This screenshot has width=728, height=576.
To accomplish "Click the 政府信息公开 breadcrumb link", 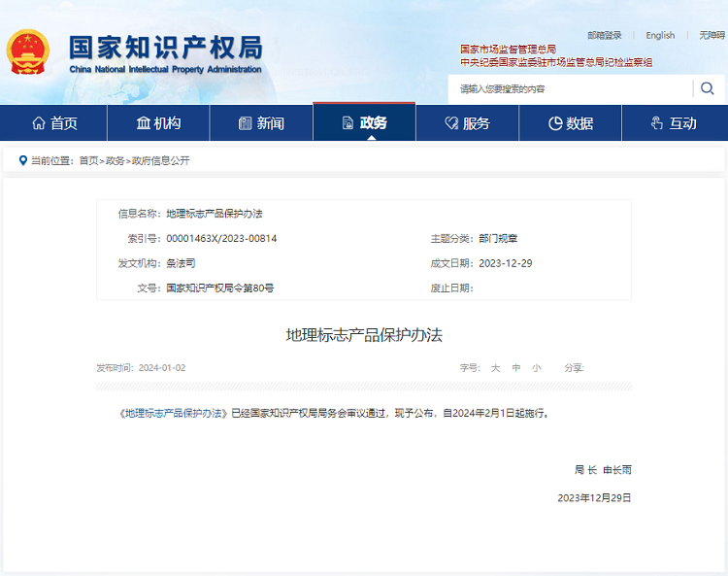I will point(160,160).
